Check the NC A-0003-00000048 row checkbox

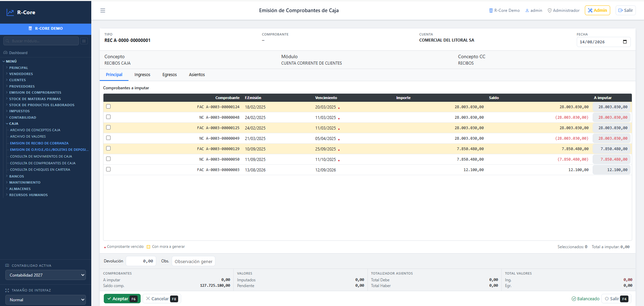[108, 117]
